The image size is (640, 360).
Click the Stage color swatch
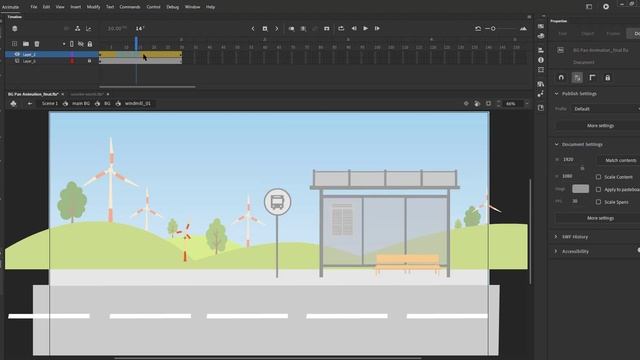[x=580, y=189]
